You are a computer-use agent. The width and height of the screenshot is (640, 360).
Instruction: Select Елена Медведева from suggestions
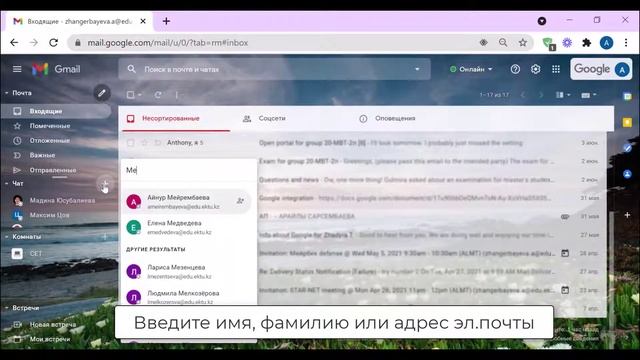coord(187,227)
